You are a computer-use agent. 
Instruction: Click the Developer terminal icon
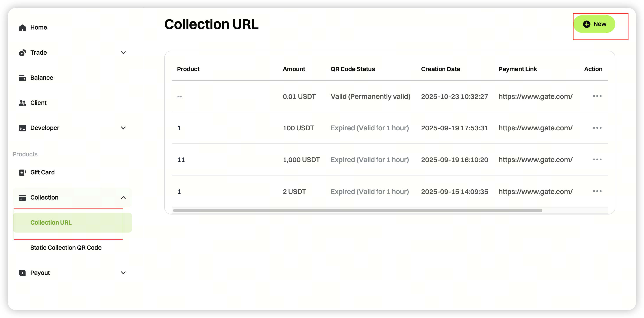tap(22, 128)
